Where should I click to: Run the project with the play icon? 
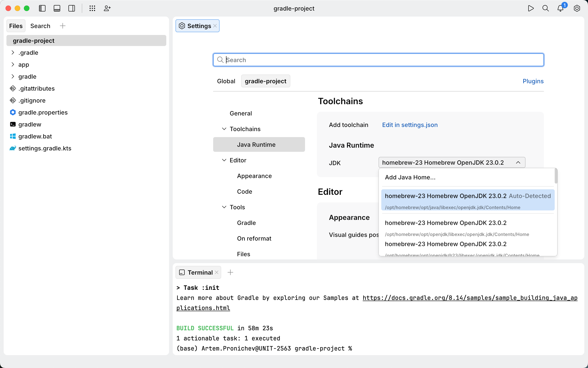point(531,8)
